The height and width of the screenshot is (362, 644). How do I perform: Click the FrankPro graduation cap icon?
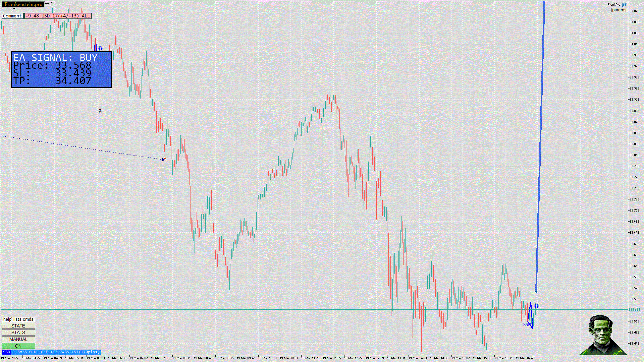[624, 5]
